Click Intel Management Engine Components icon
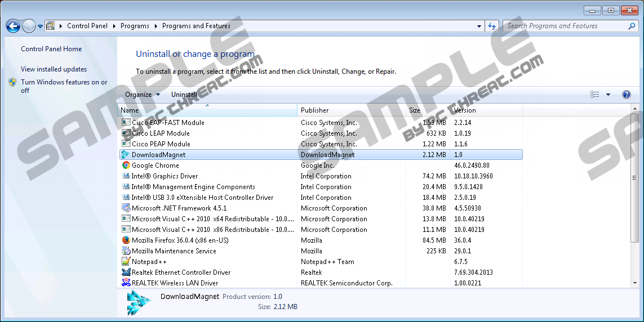 [126, 187]
